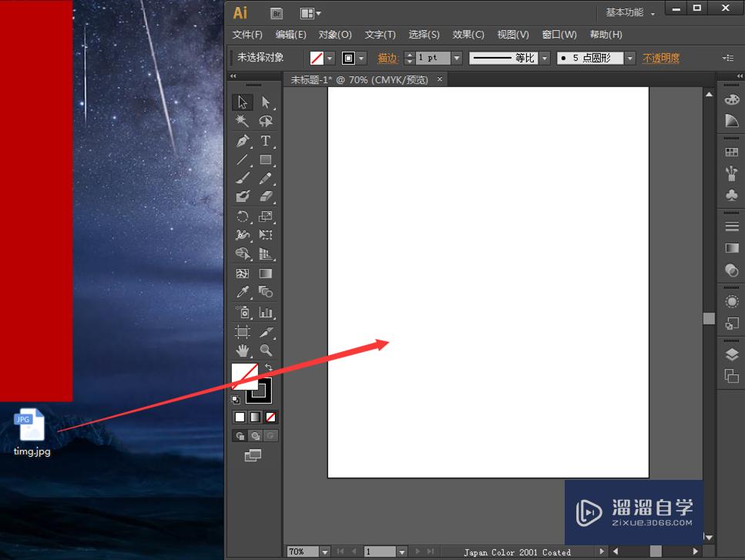Screen dimensions: 745x560
Task: Select the Free Transform tool
Action: 266,235
